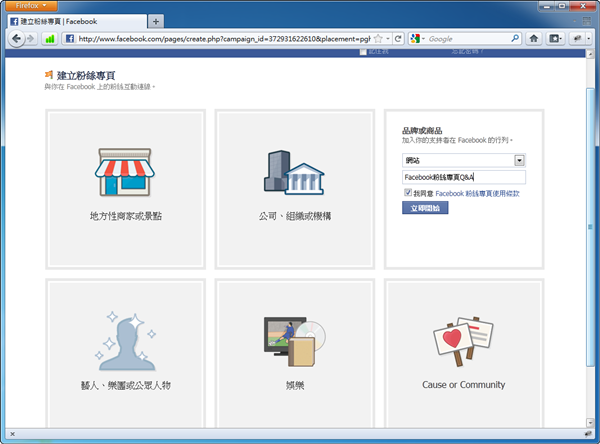
Task: Reload the page with refresh icon
Action: [398, 39]
